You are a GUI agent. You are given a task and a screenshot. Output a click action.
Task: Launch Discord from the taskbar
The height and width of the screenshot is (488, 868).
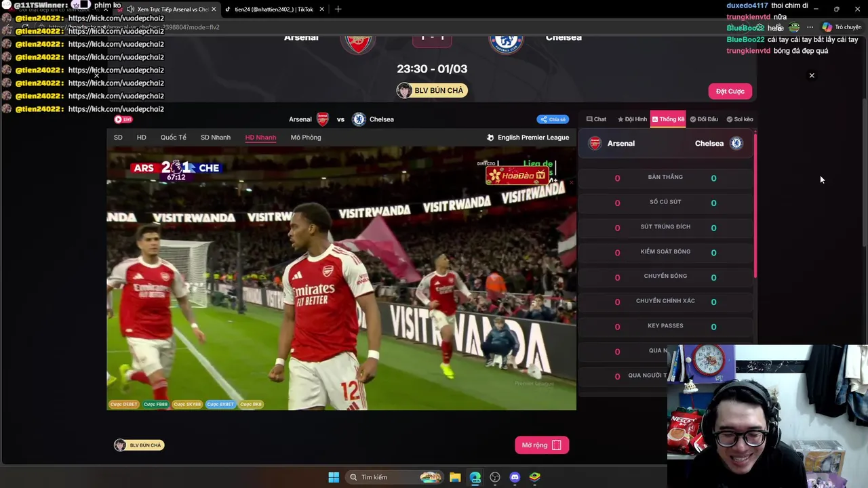[515, 477]
